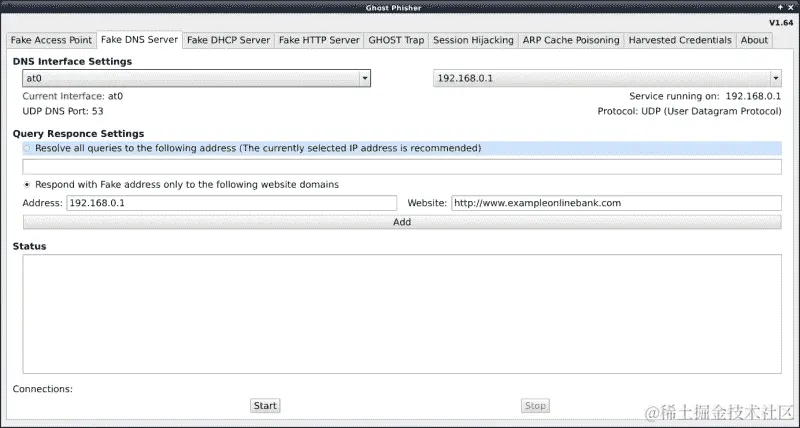Click the 'UDP DNS Port: 53' text
Screen dimensions: 800x428
[63, 111]
